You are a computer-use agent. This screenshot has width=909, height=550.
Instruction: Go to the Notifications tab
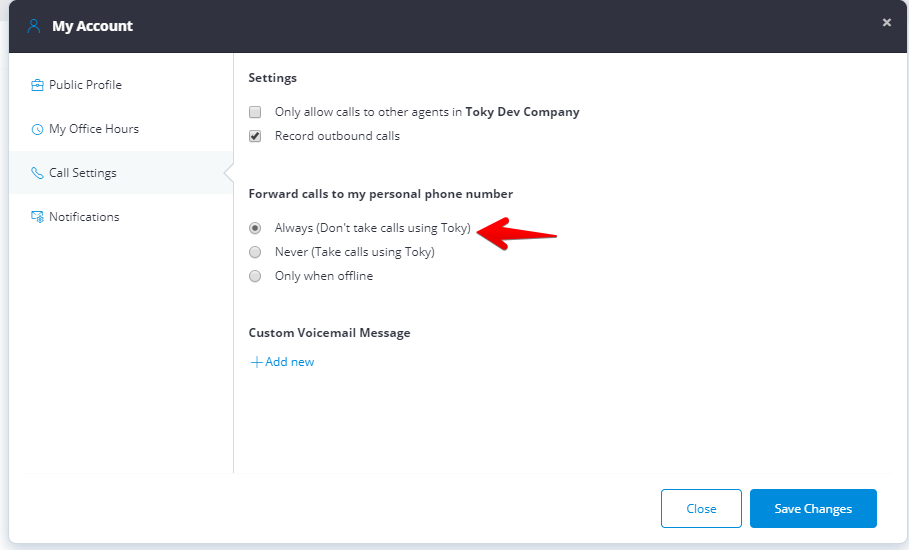84,217
